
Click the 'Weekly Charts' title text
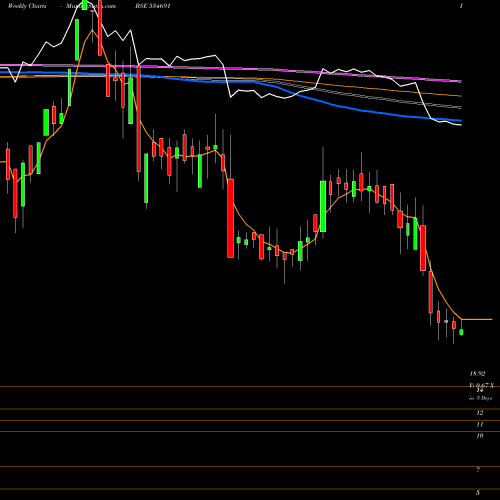27,6
